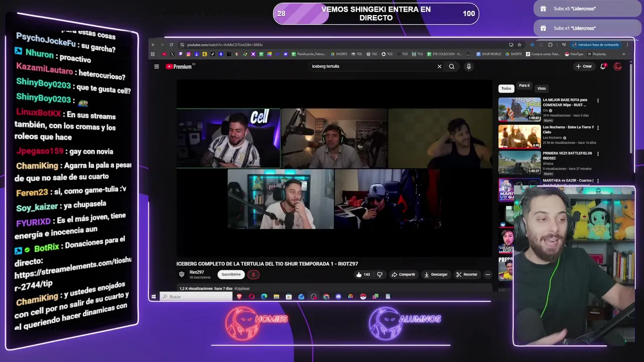Open 'Los Nocheros - Entre La Tierra' thumbnail
Screen dimensions: 644x362
[x=520, y=136]
